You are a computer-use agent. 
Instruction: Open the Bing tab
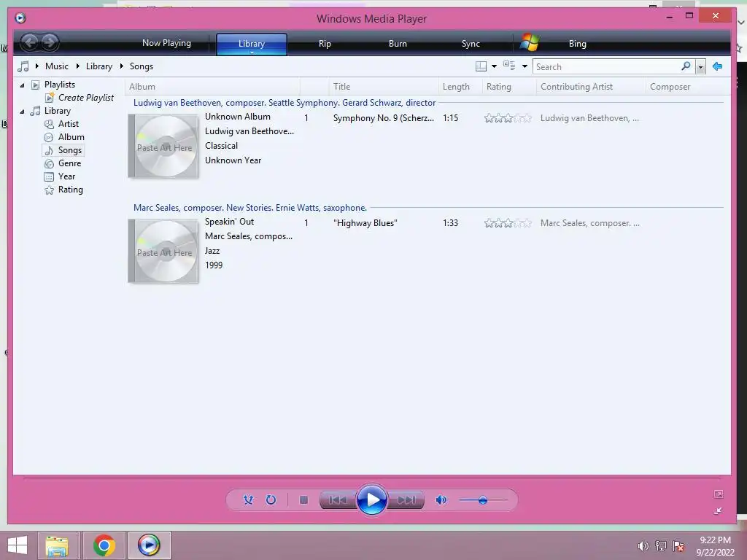[x=578, y=43]
